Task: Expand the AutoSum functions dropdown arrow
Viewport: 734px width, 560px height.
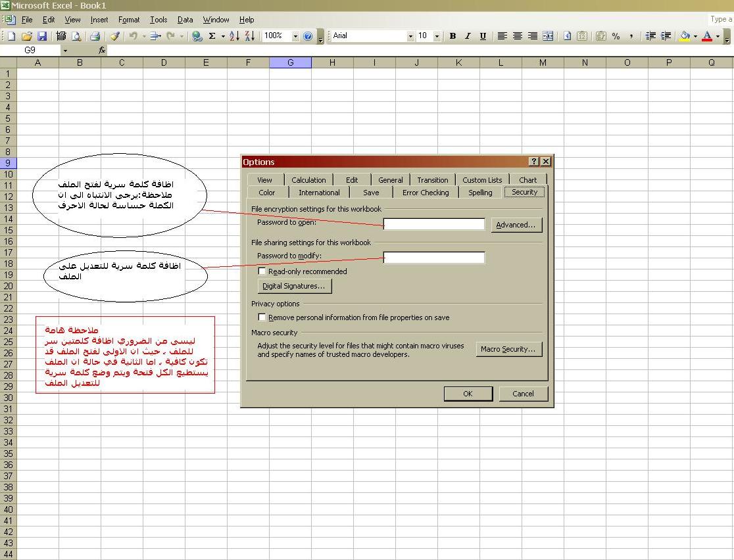Action: [x=223, y=36]
